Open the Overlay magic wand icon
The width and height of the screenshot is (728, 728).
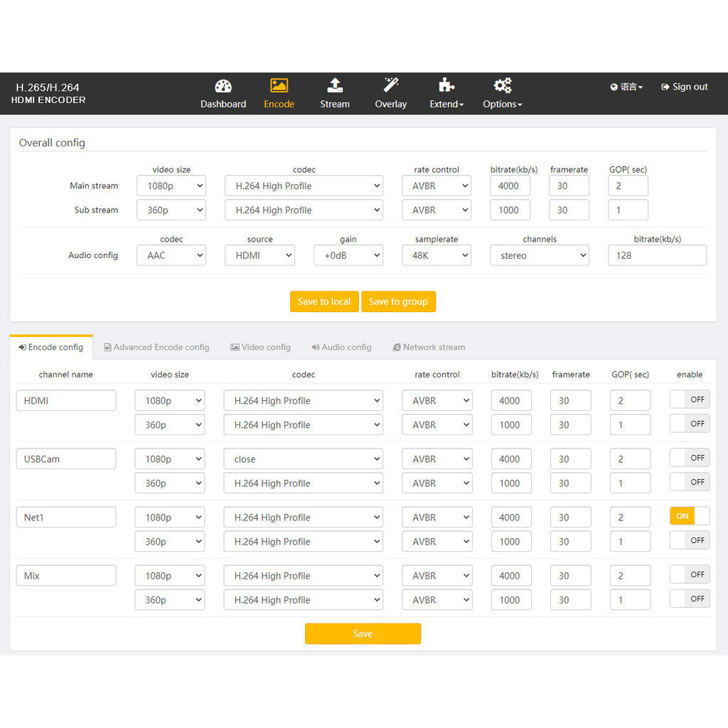tap(391, 86)
